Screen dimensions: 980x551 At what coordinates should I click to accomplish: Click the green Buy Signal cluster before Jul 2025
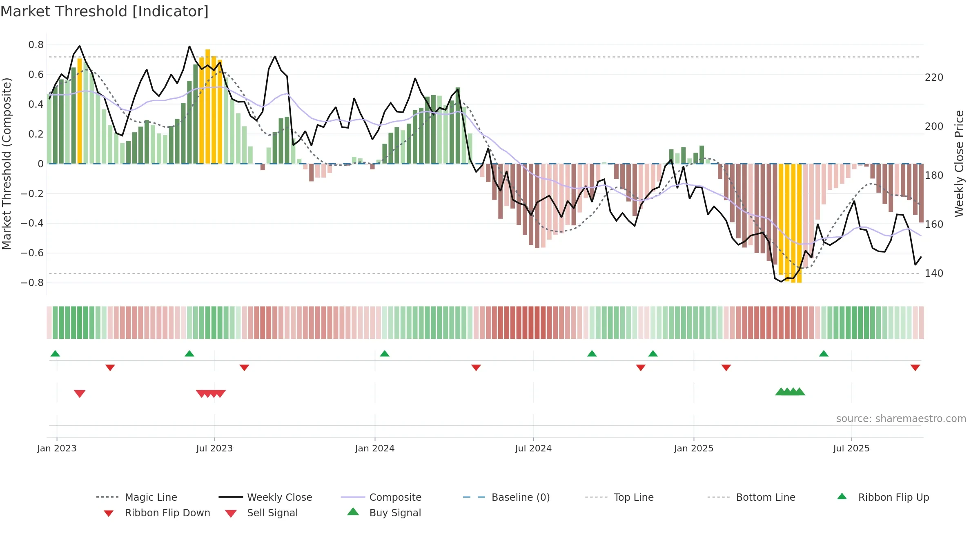790,391
